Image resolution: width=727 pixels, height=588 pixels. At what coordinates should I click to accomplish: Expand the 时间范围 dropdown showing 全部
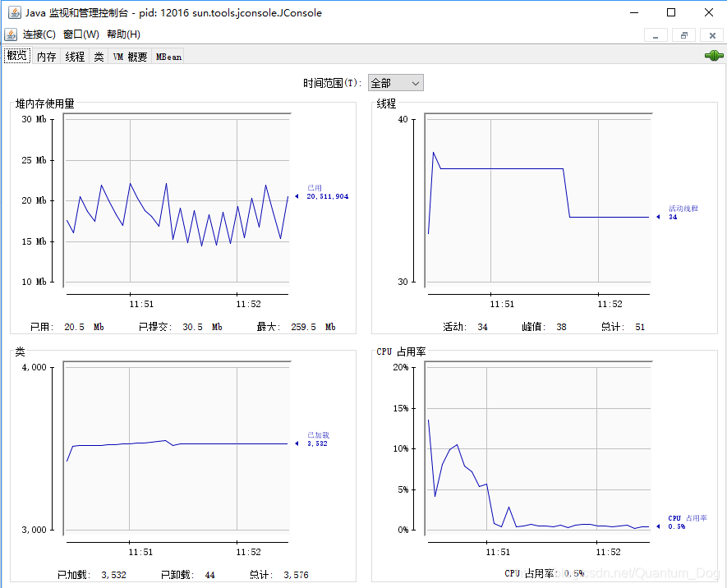coord(395,83)
